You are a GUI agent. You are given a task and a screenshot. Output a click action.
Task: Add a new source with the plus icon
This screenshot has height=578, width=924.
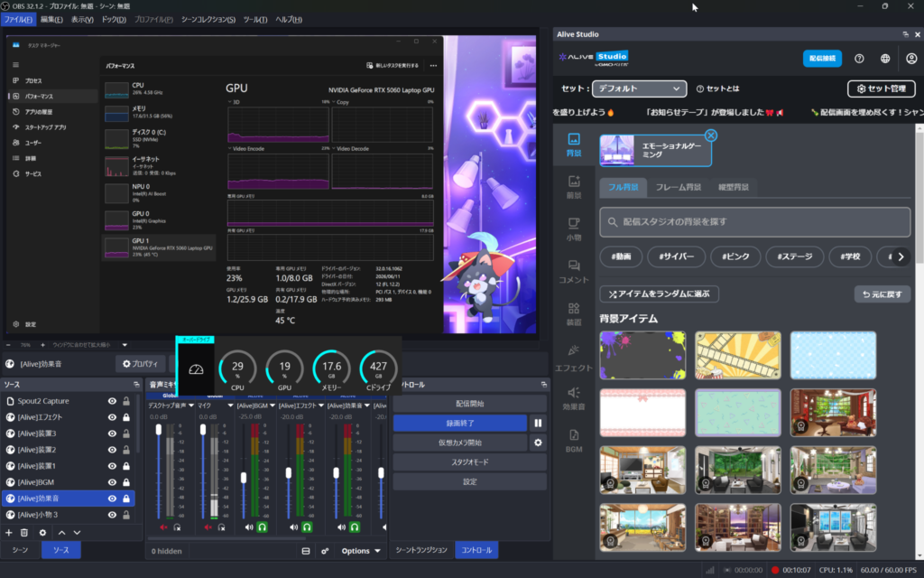pos(9,533)
